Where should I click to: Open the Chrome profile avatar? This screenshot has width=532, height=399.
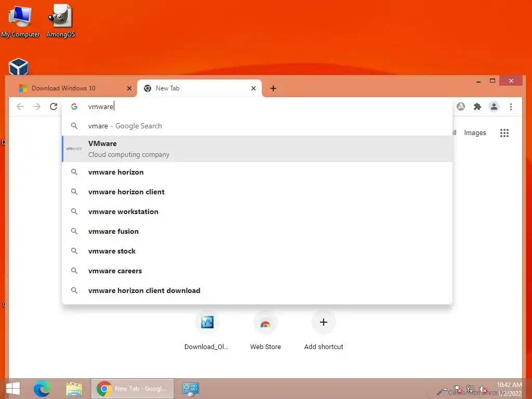pos(494,107)
